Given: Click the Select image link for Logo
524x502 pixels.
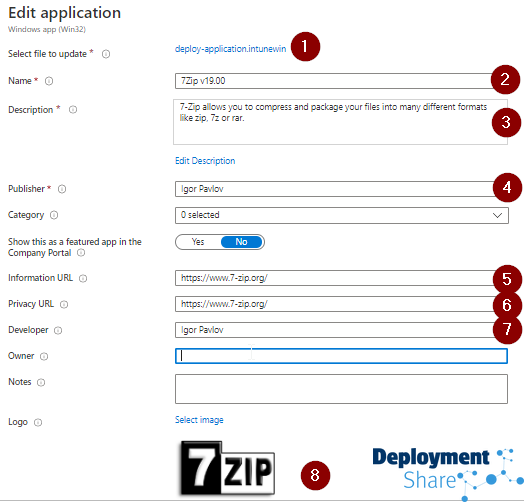Looking at the screenshot, I should click(x=199, y=420).
